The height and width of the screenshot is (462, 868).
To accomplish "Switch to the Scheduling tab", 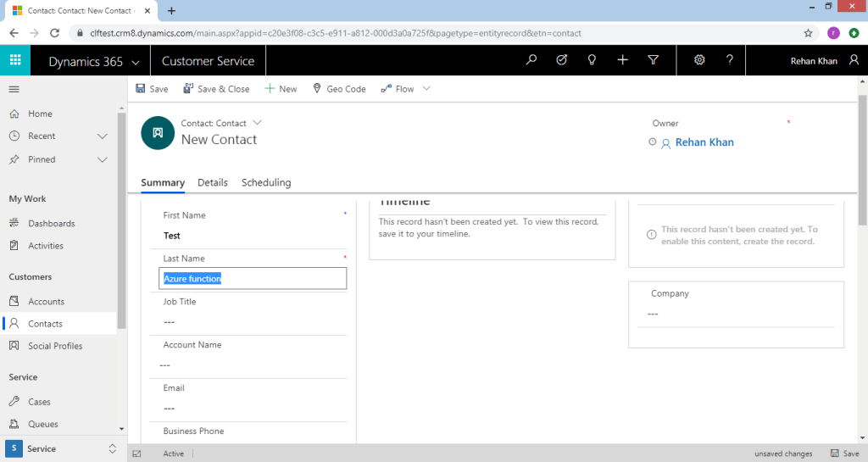I will [266, 182].
